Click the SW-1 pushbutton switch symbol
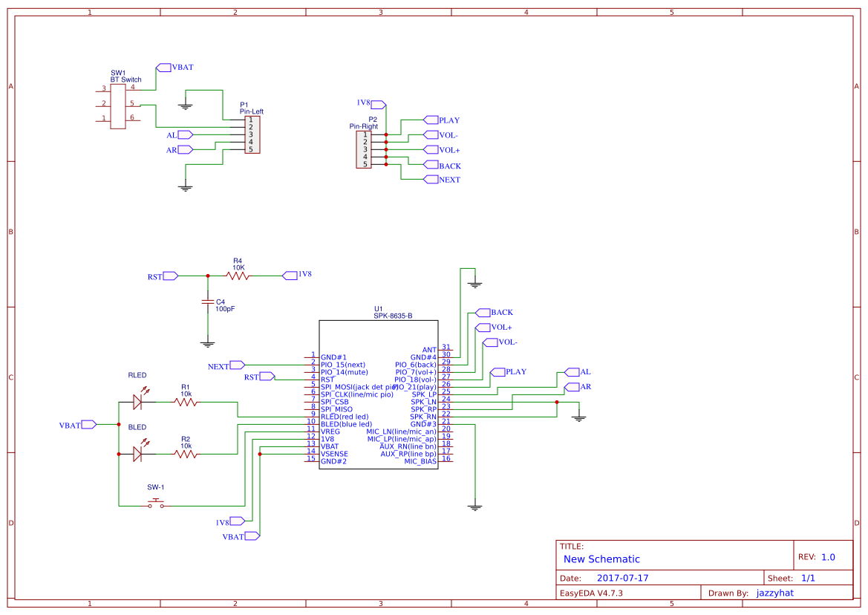The width and height of the screenshot is (868, 615). [154, 502]
